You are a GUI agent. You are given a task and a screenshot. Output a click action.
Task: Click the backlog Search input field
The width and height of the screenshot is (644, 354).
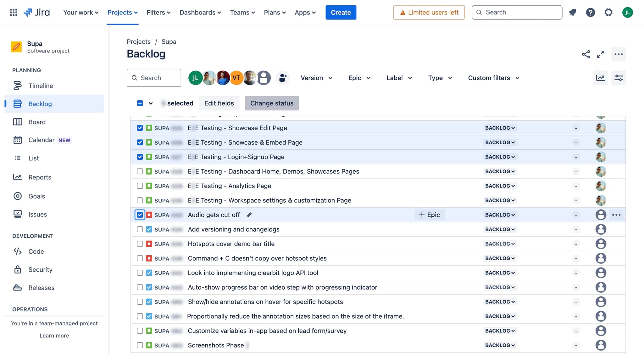pyautogui.click(x=154, y=78)
